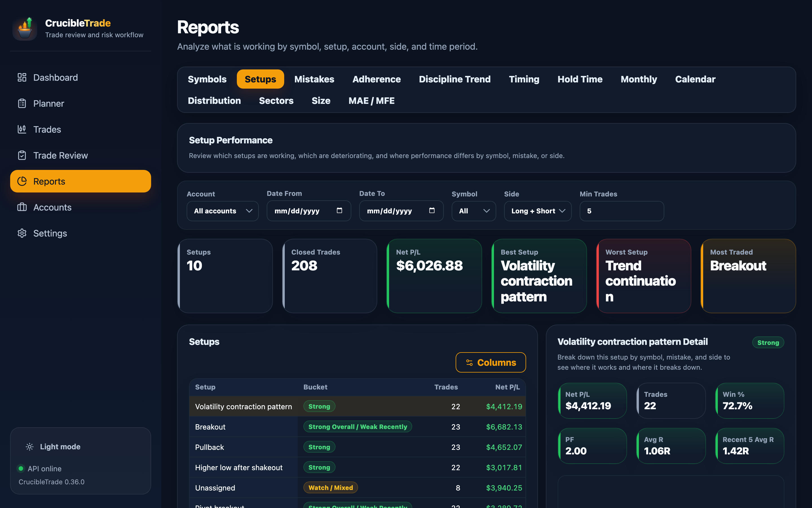Click the Closed Trades 208 card

pyautogui.click(x=330, y=276)
